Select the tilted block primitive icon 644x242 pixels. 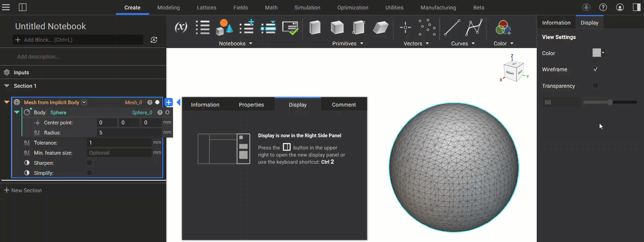(x=381, y=27)
